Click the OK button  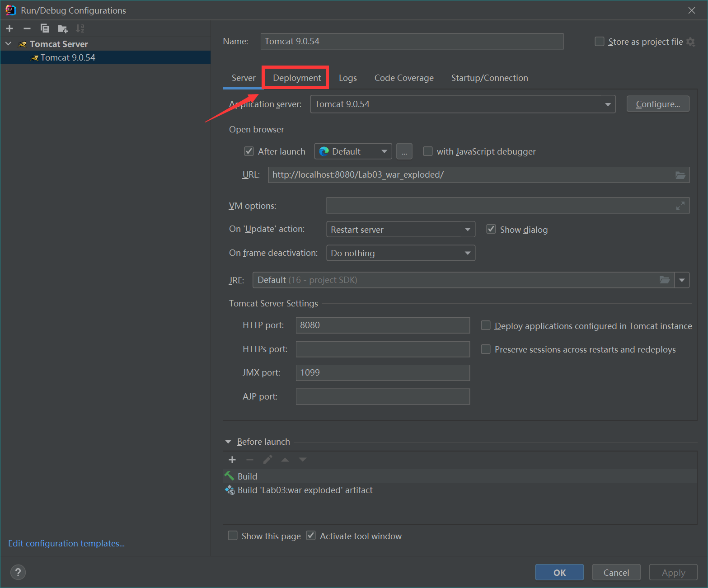click(x=559, y=572)
